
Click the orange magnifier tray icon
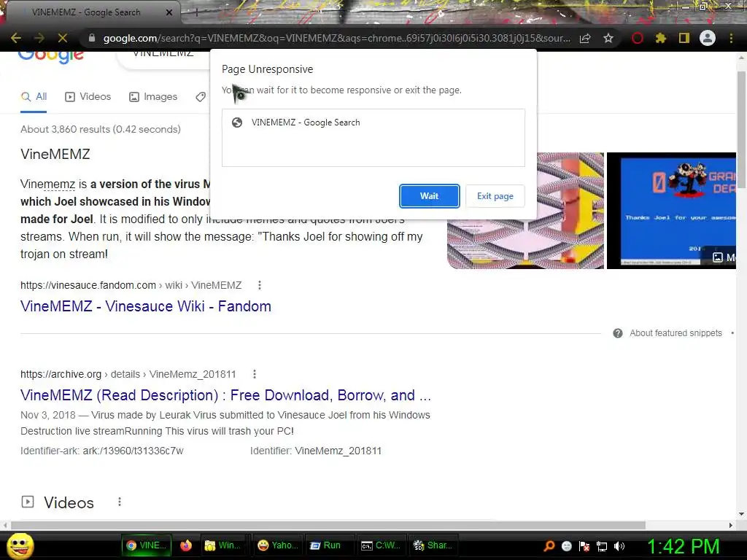[x=549, y=546]
